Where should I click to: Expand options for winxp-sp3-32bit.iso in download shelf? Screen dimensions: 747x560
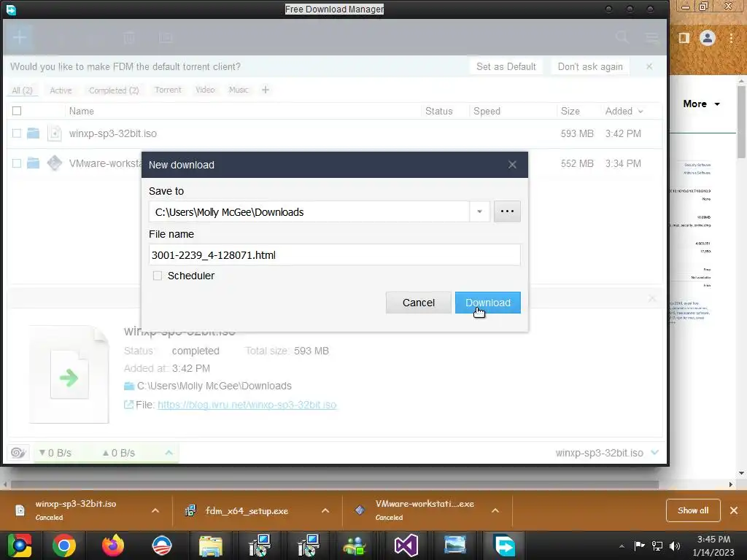pyautogui.click(x=155, y=510)
